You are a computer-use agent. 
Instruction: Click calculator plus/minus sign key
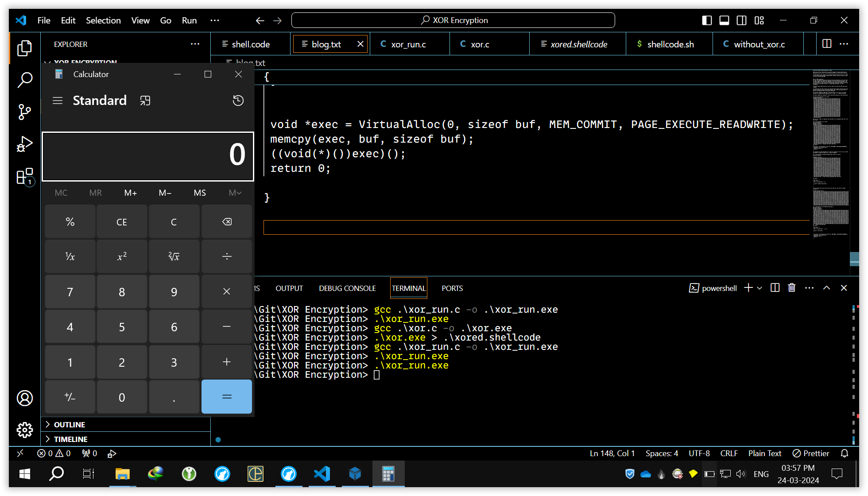(70, 397)
